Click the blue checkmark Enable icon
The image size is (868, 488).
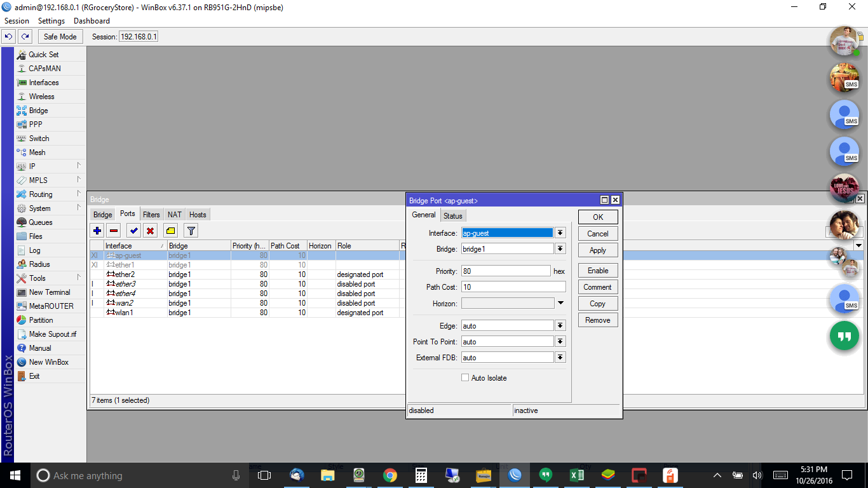click(133, 231)
